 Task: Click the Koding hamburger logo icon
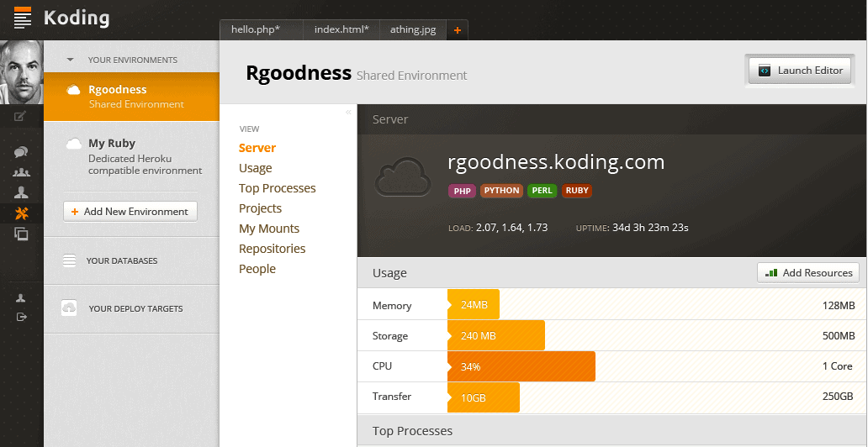click(x=23, y=18)
